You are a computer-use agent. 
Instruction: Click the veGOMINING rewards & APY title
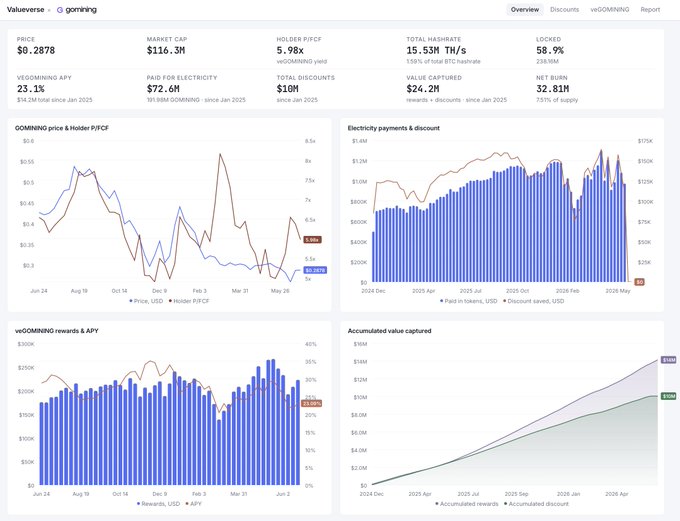coord(57,331)
